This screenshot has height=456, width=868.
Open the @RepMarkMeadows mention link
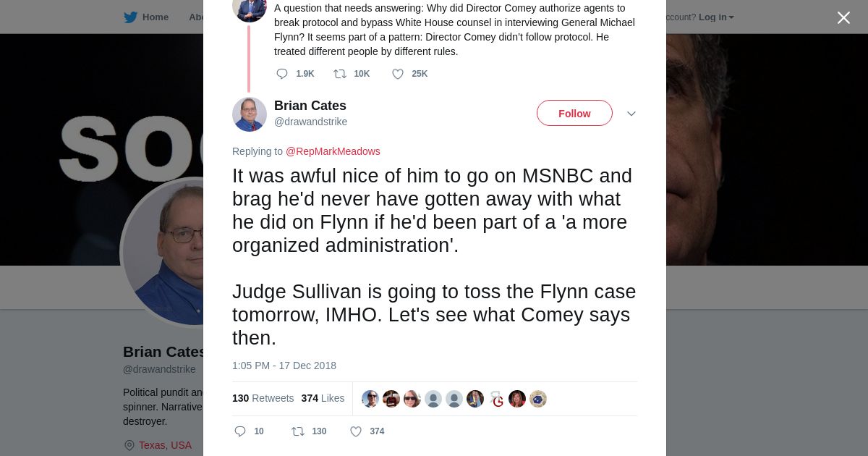pos(333,151)
